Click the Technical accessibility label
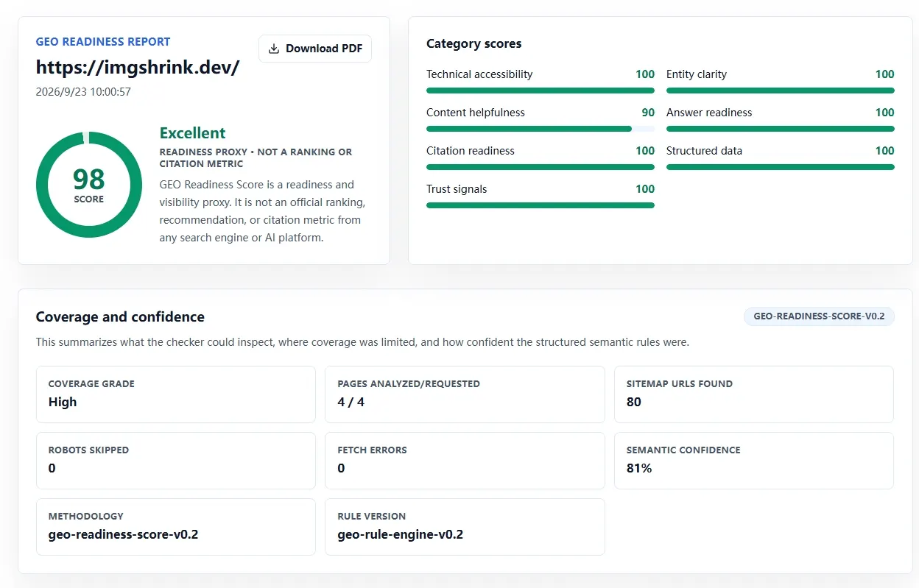The width and height of the screenshot is (919, 588). tap(479, 74)
